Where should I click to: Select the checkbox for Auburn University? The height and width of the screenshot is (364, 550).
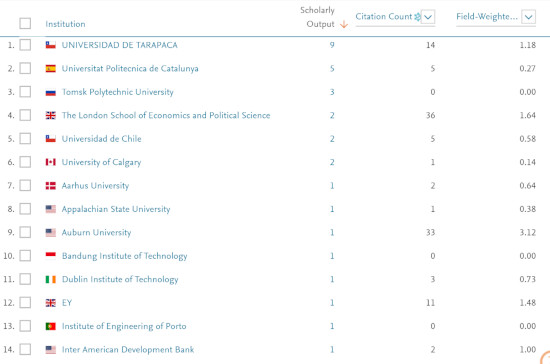pyautogui.click(x=25, y=232)
